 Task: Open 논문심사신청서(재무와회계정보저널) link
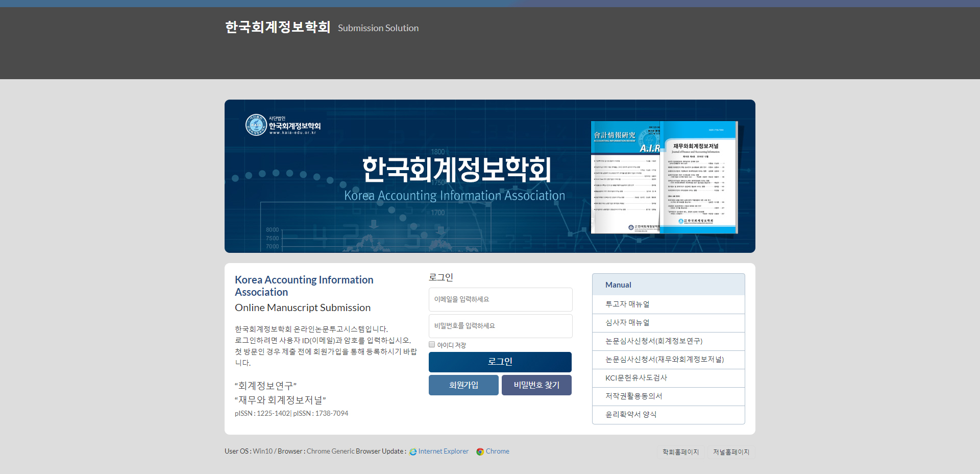665,360
